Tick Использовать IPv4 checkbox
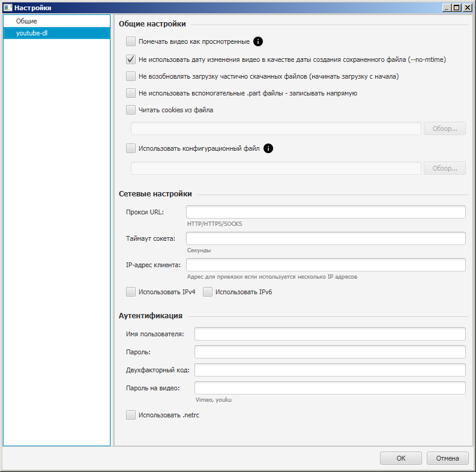 point(131,292)
